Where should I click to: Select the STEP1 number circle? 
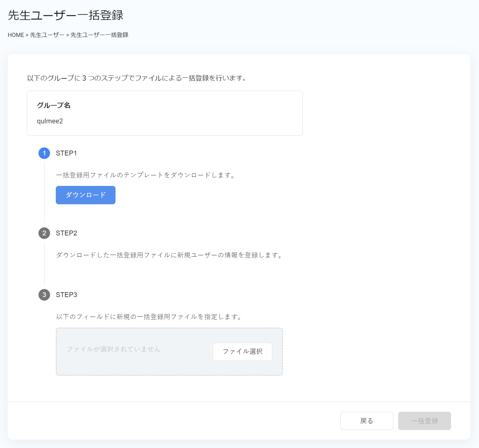click(44, 153)
